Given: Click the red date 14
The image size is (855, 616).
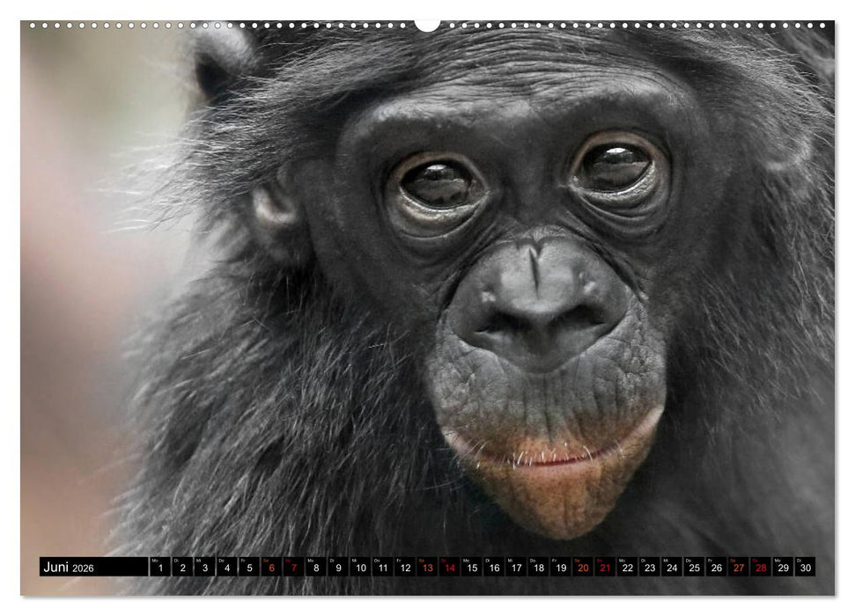Looking at the screenshot, I should pyautogui.click(x=449, y=568).
